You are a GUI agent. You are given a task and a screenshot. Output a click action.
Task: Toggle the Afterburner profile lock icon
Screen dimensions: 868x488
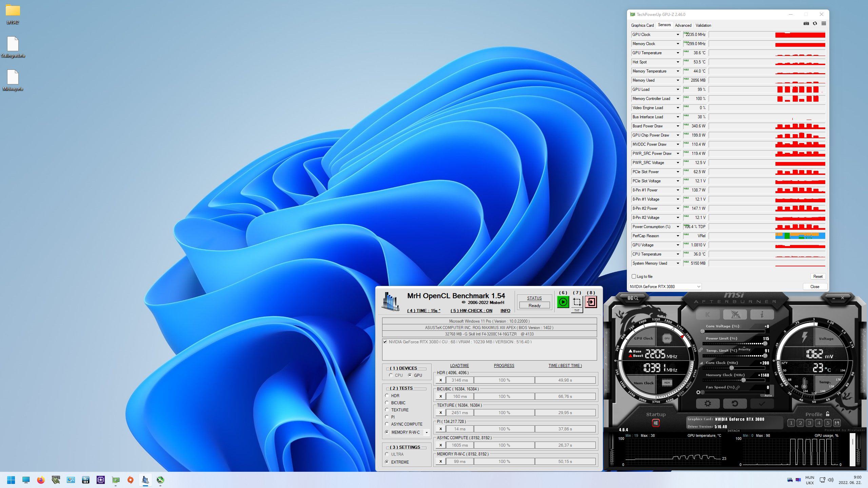[x=828, y=414]
